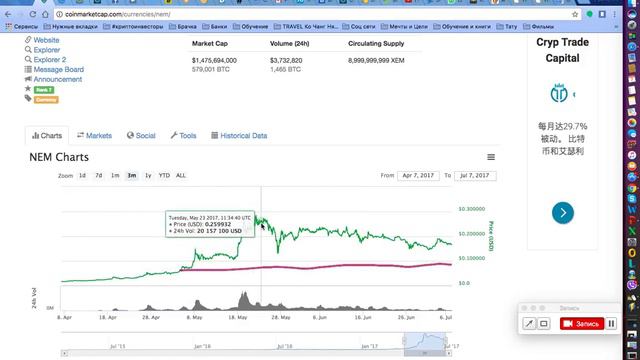Set chart zoom to 1d
The height and width of the screenshot is (360, 640).
pos(82,176)
